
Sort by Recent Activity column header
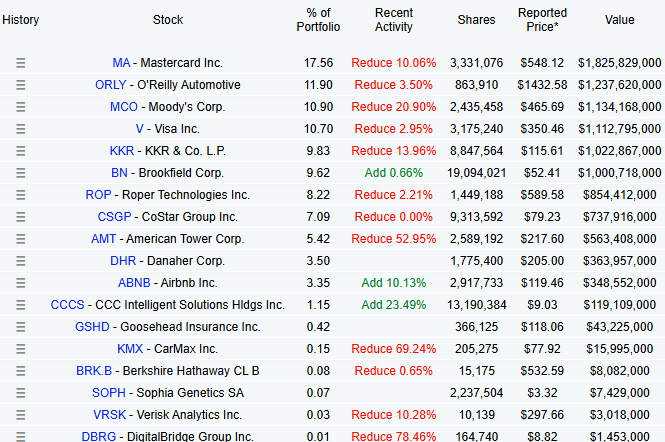pos(394,20)
